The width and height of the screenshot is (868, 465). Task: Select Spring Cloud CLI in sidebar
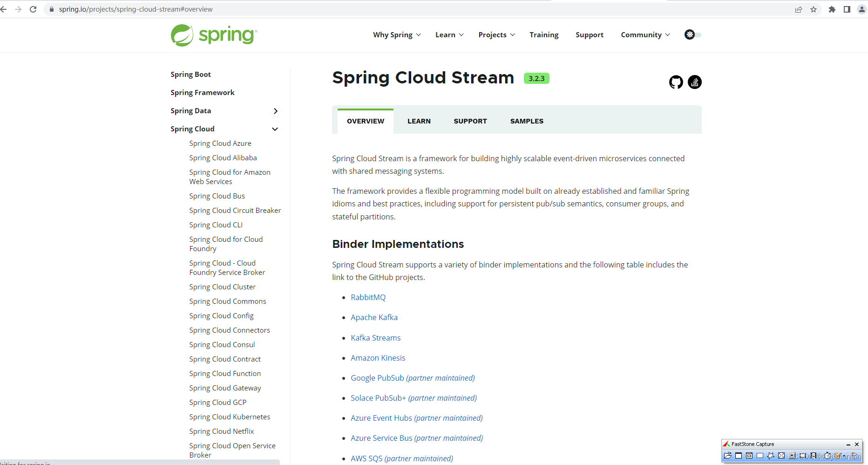click(216, 225)
